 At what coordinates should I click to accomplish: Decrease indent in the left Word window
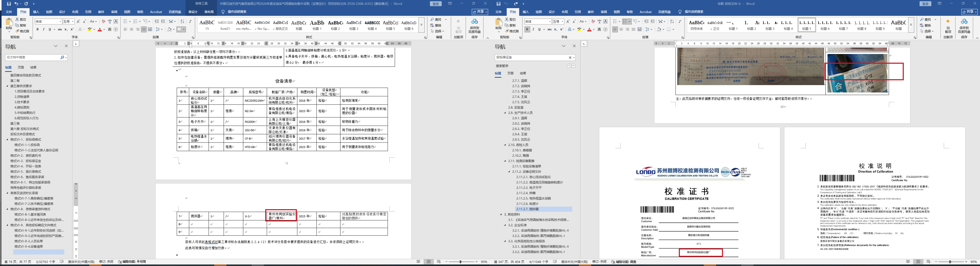click(x=157, y=22)
